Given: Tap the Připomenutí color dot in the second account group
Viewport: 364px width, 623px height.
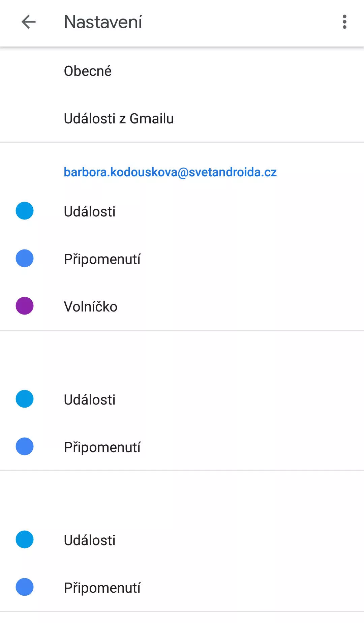Looking at the screenshot, I should 25,447.
